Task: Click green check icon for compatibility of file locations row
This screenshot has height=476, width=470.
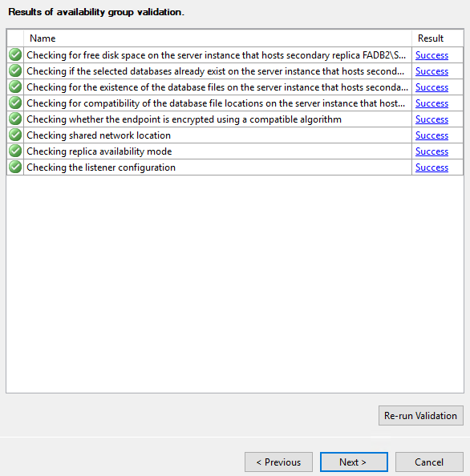Action: (x=15, y=103)
